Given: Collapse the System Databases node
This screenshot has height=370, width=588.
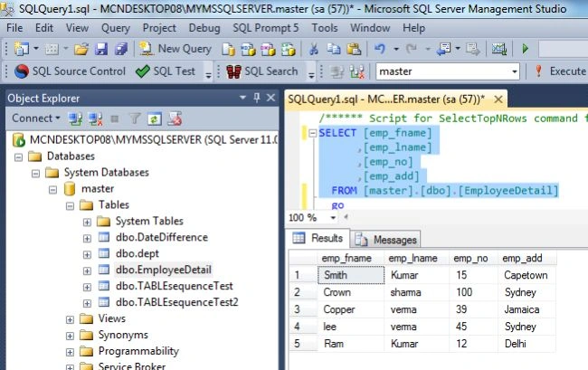Looking at the screenshot, I should click(x=35, y=174).
